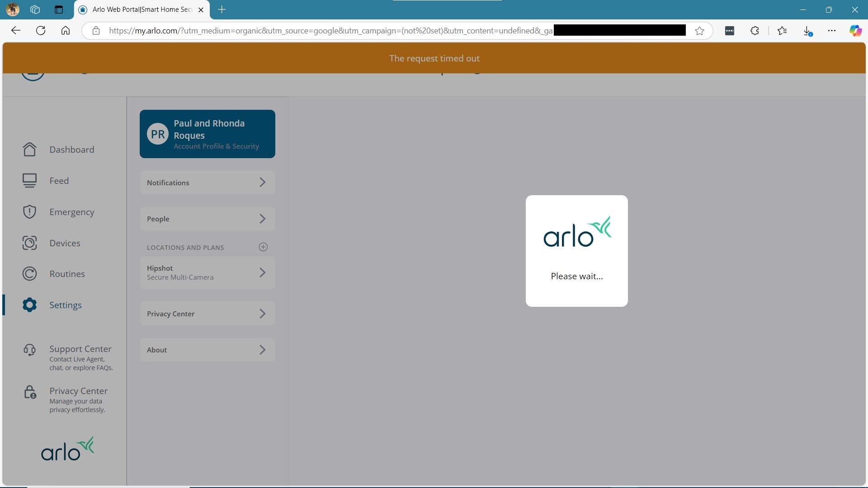Open the Dashboard home icon
868x488 pixels.
tap(29, 150)
